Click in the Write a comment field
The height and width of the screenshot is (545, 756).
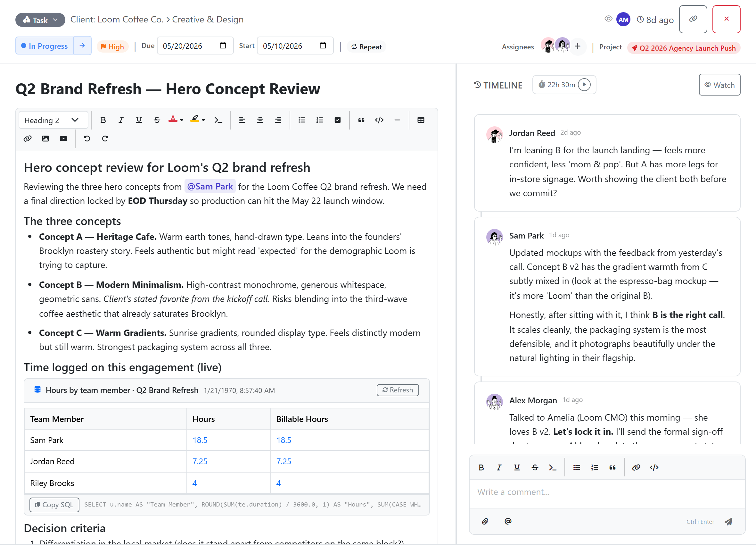[607, 493]
